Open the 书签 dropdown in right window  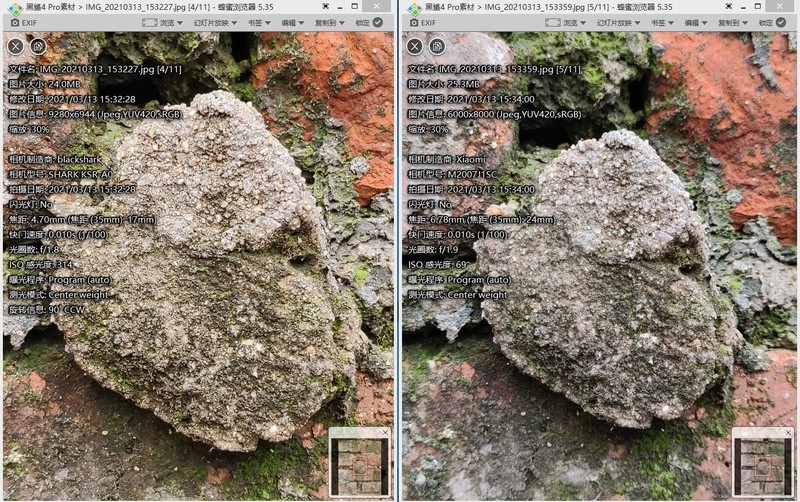coord(662,22)
